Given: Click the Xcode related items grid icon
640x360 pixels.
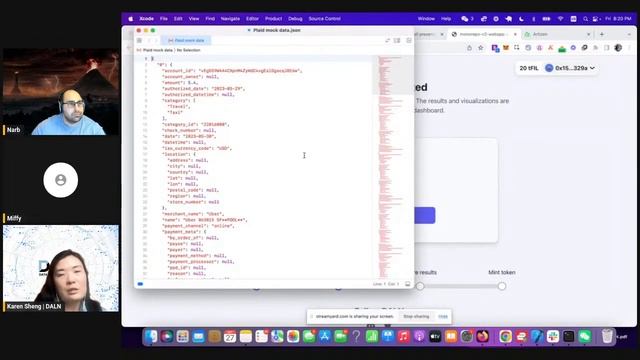Looking at the screenshot, I should 139,40.
